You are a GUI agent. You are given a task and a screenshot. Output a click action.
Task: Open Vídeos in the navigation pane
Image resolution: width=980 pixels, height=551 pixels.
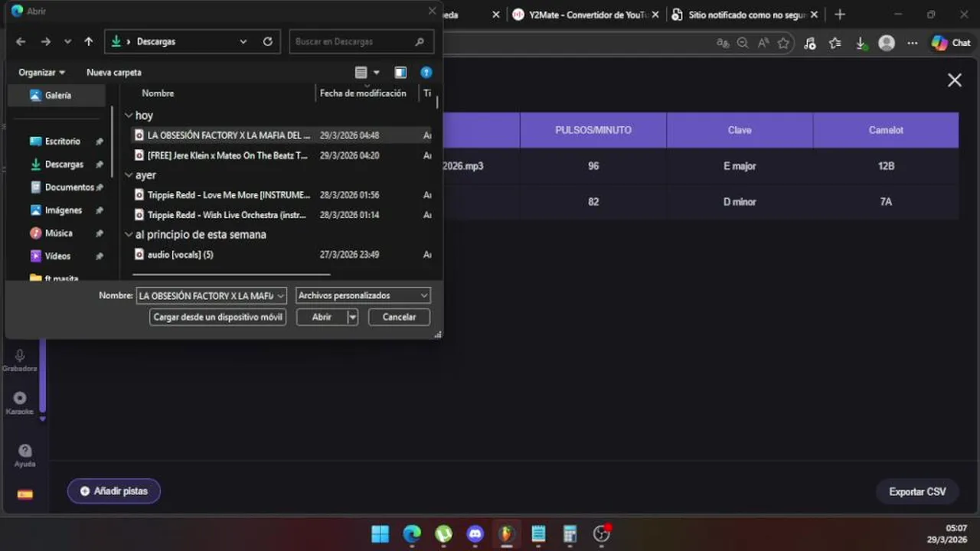57,256
